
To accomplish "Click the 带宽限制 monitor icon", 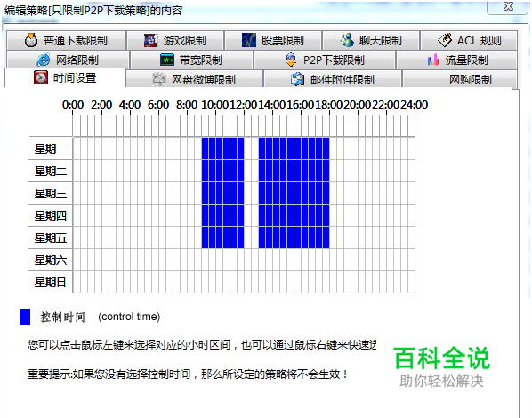I will coord(166,60).
